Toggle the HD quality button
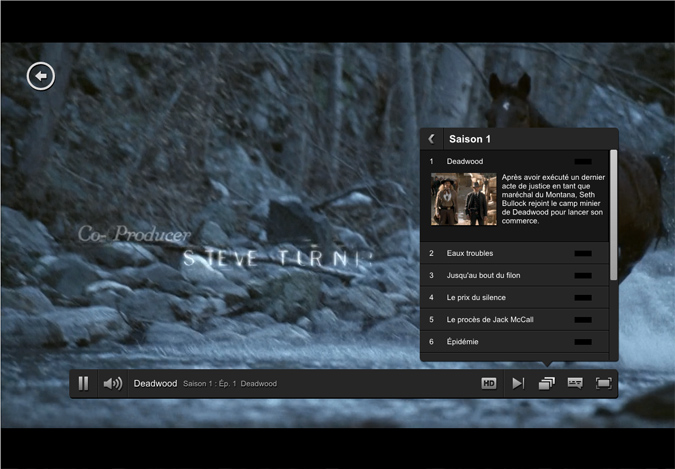This screenshot has height=469, width=675. tap(489, 383)
